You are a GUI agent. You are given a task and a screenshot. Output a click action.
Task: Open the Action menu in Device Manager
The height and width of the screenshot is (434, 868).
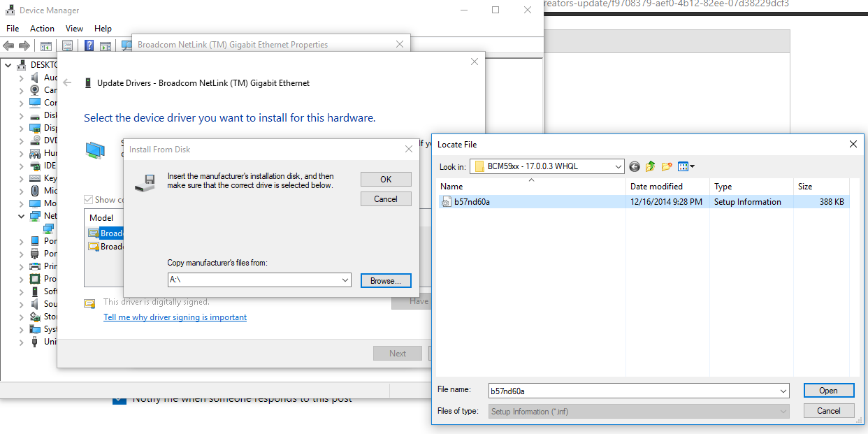coord(42,29)
